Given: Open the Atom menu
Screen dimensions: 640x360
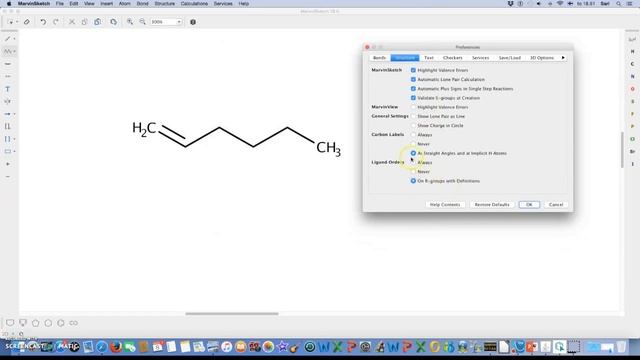Looking at the screenshot, I should [124, 4].
